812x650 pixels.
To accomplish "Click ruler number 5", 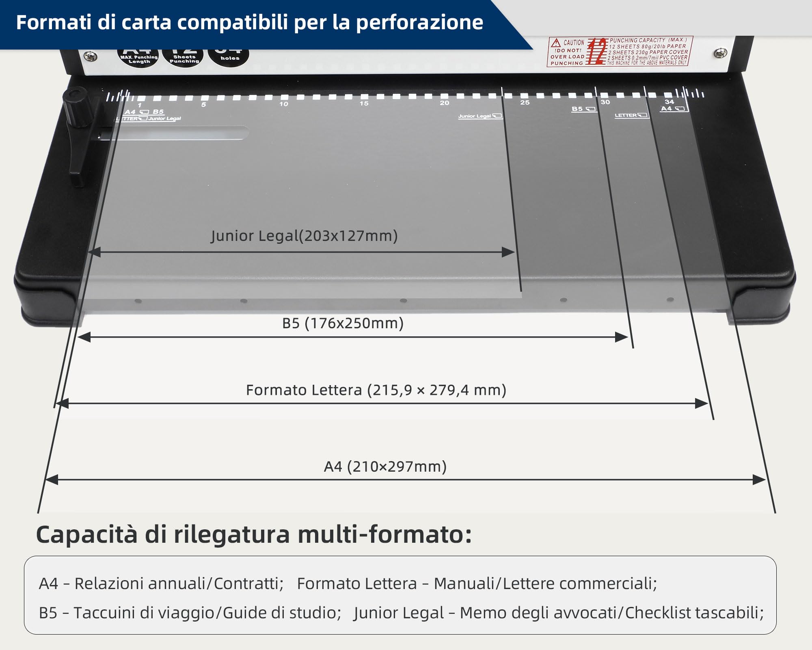I will tap(204, 105).
